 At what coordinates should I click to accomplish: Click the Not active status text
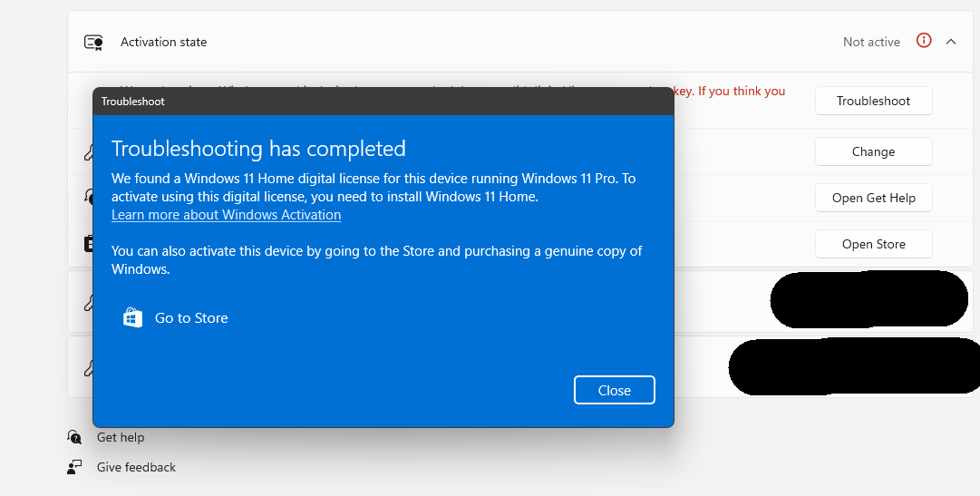[871, 42]
